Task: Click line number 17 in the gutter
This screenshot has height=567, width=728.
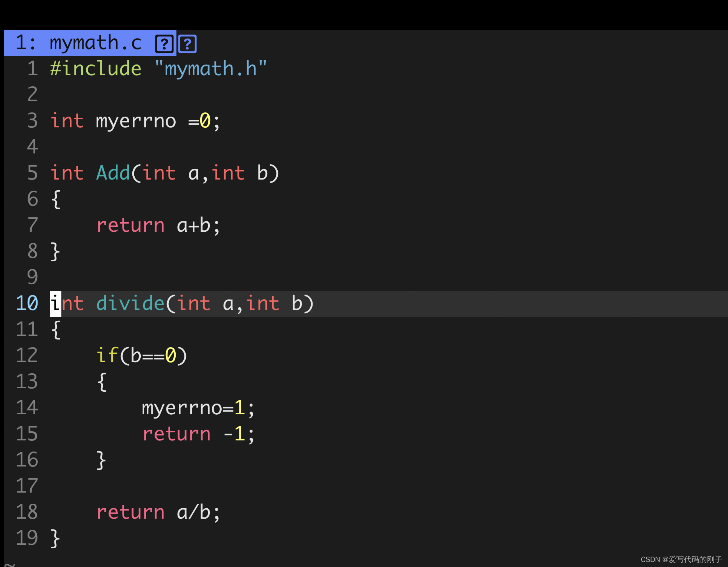Action: pos(27,486)
